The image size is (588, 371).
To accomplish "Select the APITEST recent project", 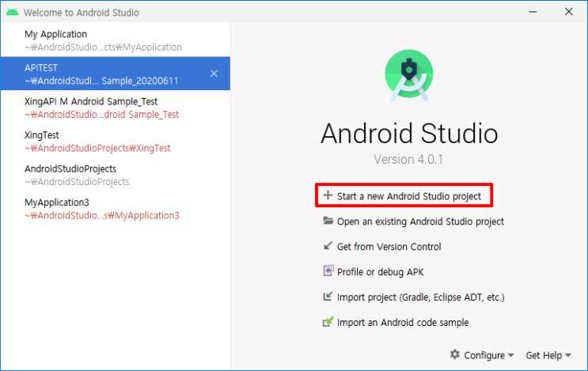I will tap(116, 74).
